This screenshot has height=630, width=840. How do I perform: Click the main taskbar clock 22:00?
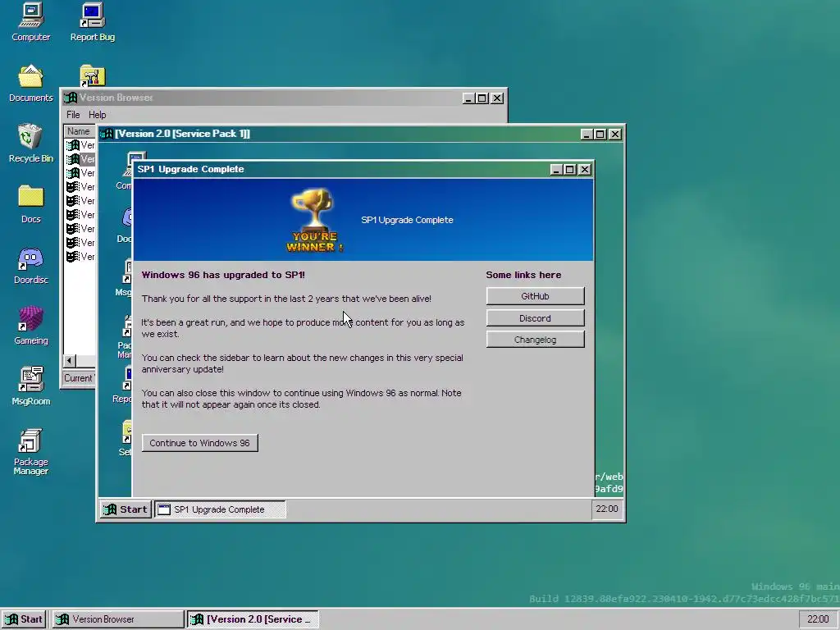[818, 619]
